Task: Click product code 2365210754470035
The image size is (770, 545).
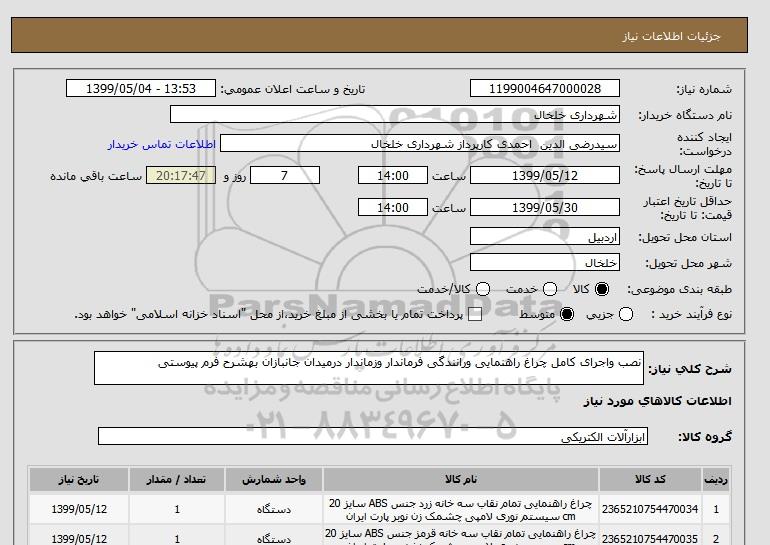Action: pyautogui.click(x=650, y=539)
